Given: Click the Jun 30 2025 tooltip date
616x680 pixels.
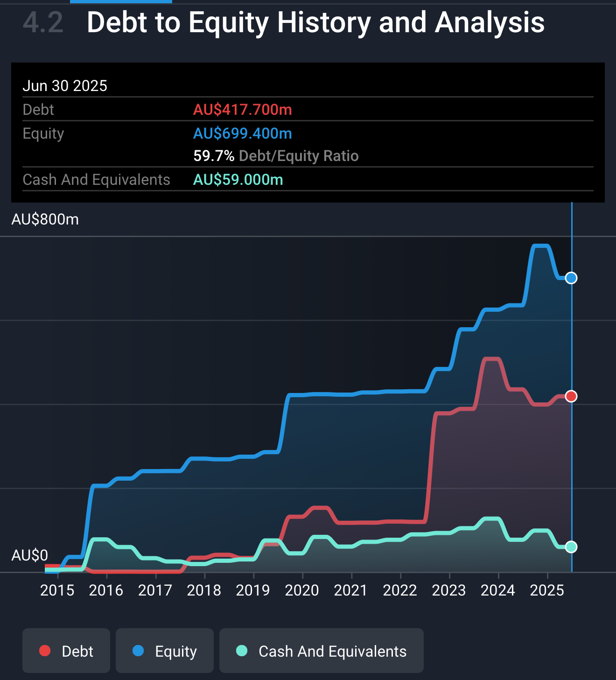Looking at the screenshot, I should click(65, 86).
